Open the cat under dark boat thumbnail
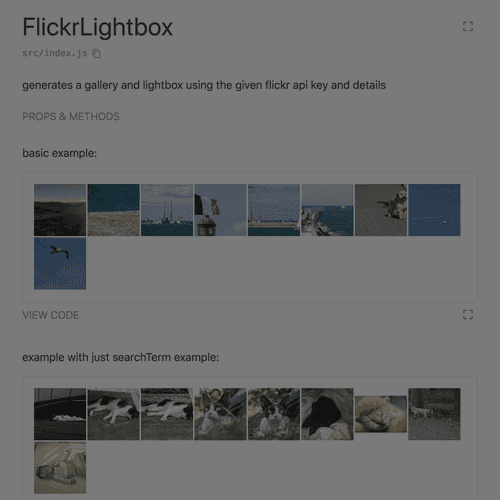This screenshot has height=500, width=500. coord(60,414)
